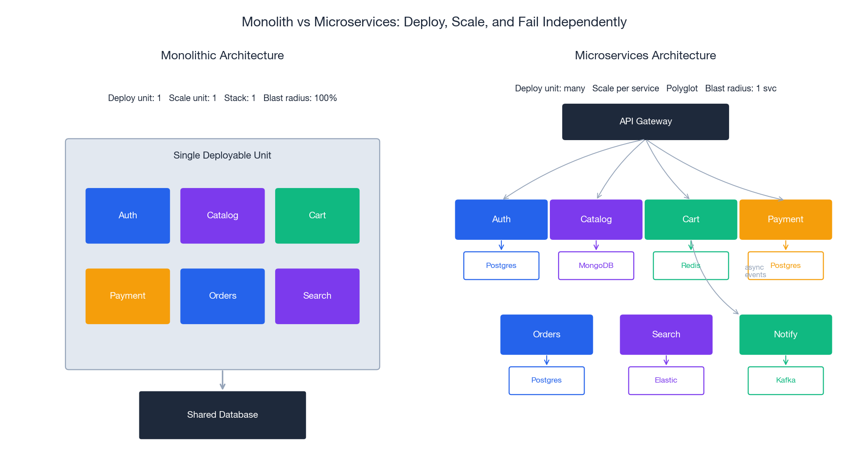Click the Notify service box
Viewport: 868px width, 470px height.
tap(785, 334)
